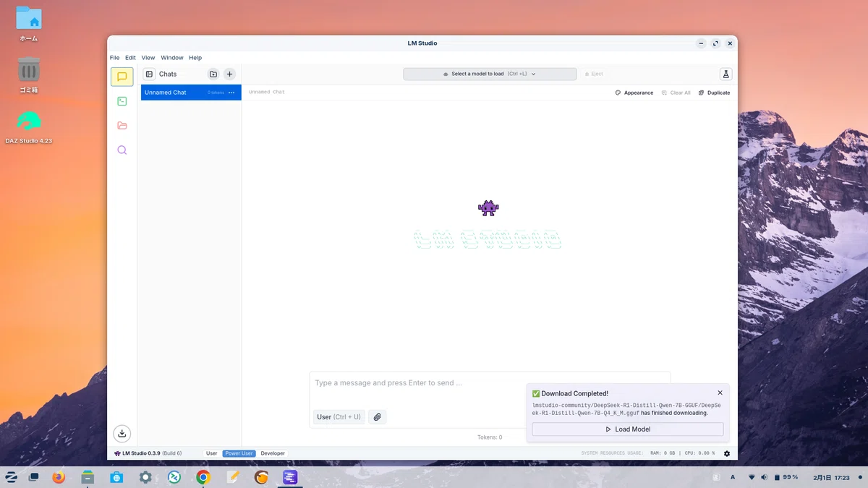868x488 pixels.
Task: Click the Tokens: 0 counter
Action: [x=490, y=437]
